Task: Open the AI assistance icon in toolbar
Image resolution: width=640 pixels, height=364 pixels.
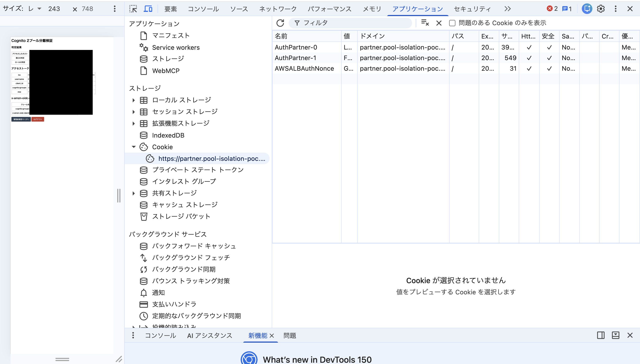Action: (587, 9)
